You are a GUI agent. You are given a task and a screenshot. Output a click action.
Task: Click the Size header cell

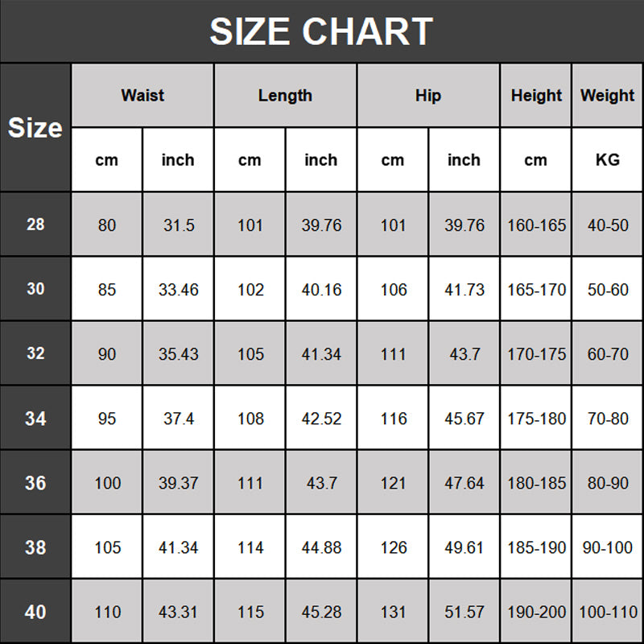tap(35, 127)
